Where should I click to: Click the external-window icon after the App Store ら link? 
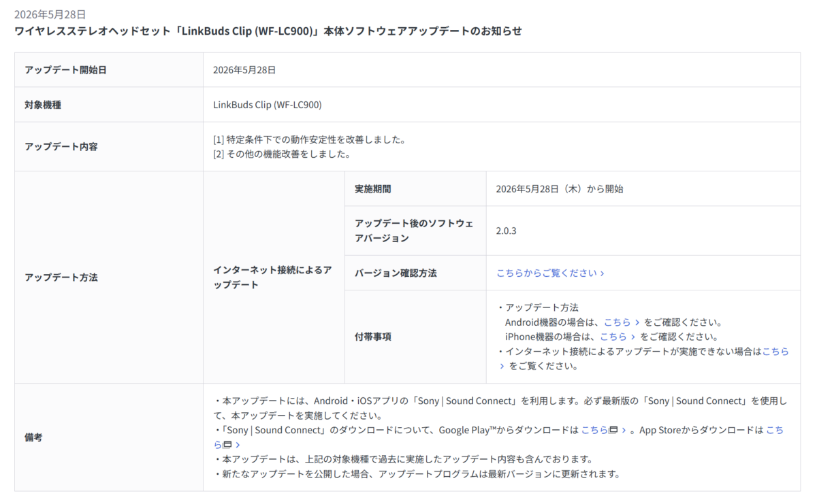click(x=227, y=445)
